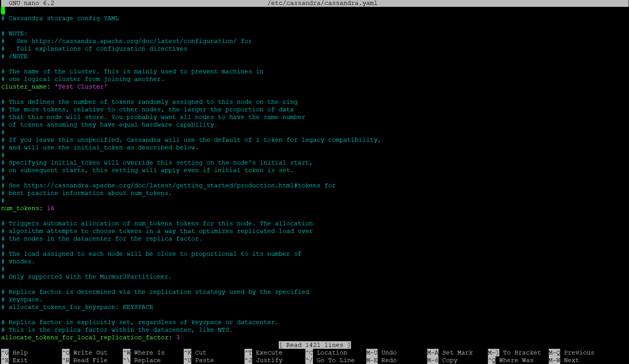The width and height of the screenshot is (629, 364).
Task: Click the 'on subsequent starts' comment line
Action: point(148,170)
